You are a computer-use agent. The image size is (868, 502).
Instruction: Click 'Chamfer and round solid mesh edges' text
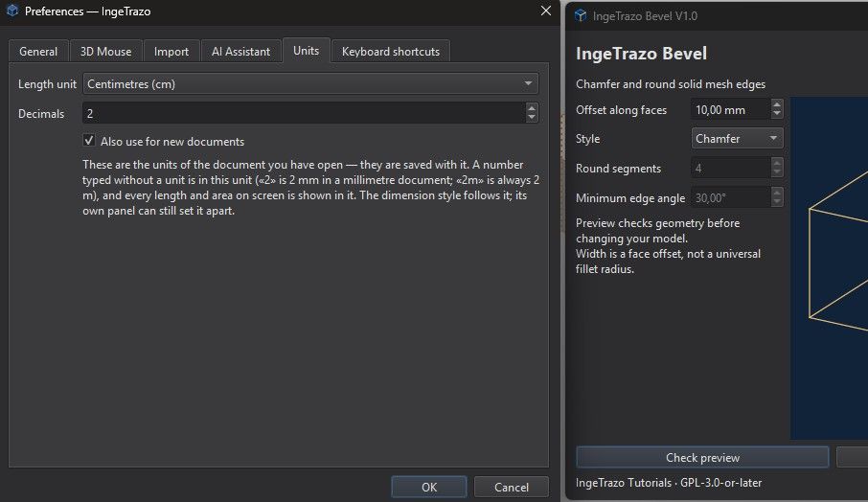pos(671,84)
